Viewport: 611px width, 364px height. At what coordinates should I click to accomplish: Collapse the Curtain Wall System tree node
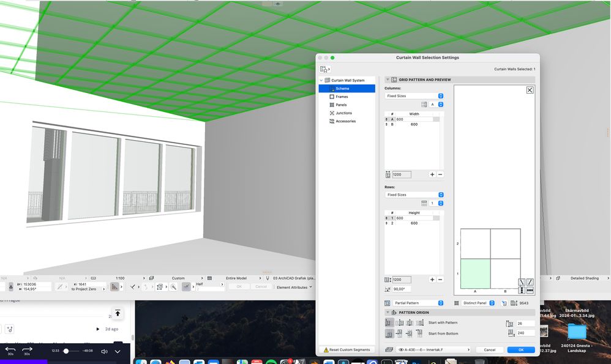point(321,80)
